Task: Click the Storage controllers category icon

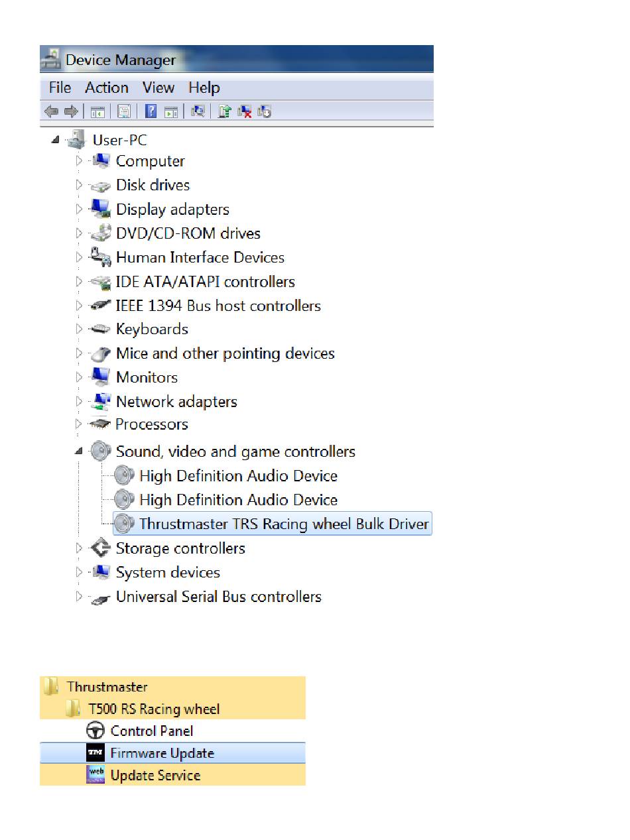Action: [x=101, y=548]
